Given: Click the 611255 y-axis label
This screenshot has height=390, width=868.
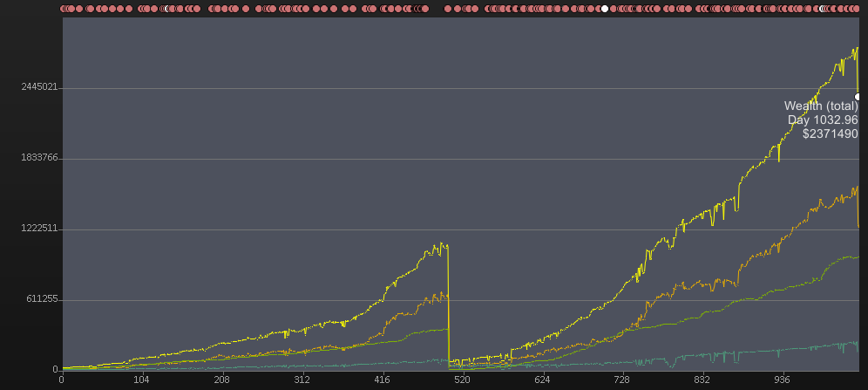Looking at the screenshot, I should pyautogui.click(x=42, y=300).
